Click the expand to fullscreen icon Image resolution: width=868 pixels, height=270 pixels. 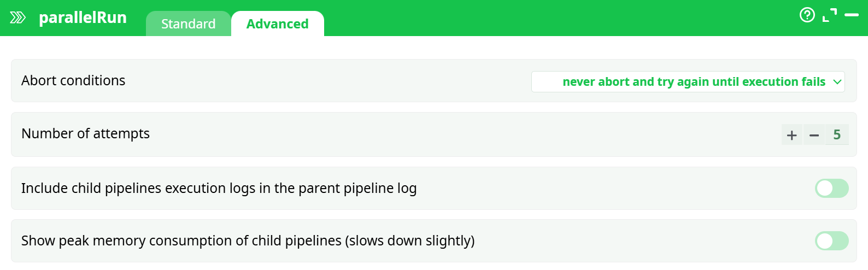pos(830,15)
